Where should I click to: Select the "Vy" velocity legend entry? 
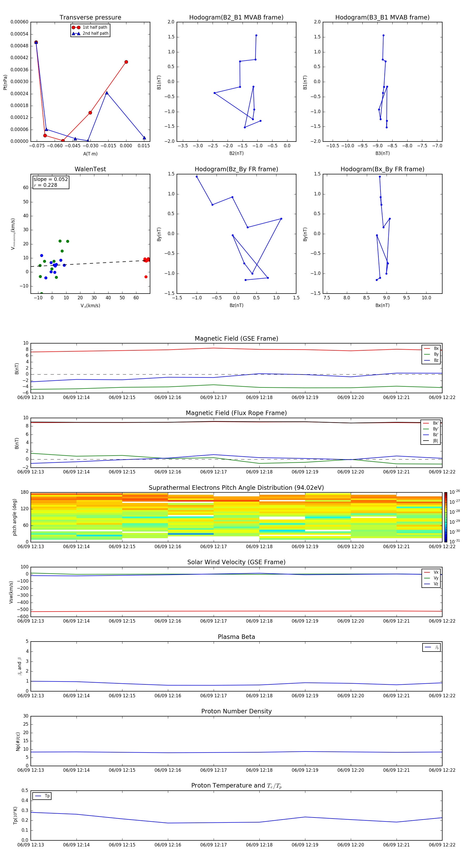click(431, 578)
